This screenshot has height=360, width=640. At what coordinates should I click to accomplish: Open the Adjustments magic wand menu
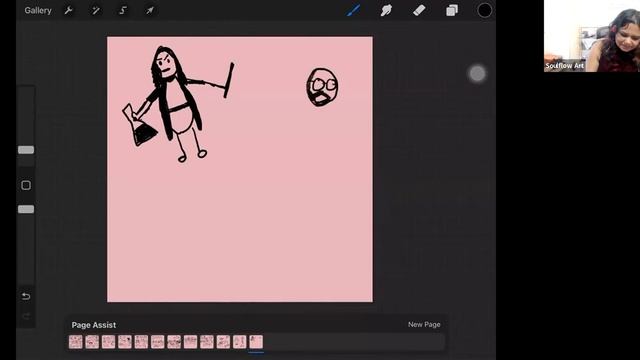coord(96,11)
